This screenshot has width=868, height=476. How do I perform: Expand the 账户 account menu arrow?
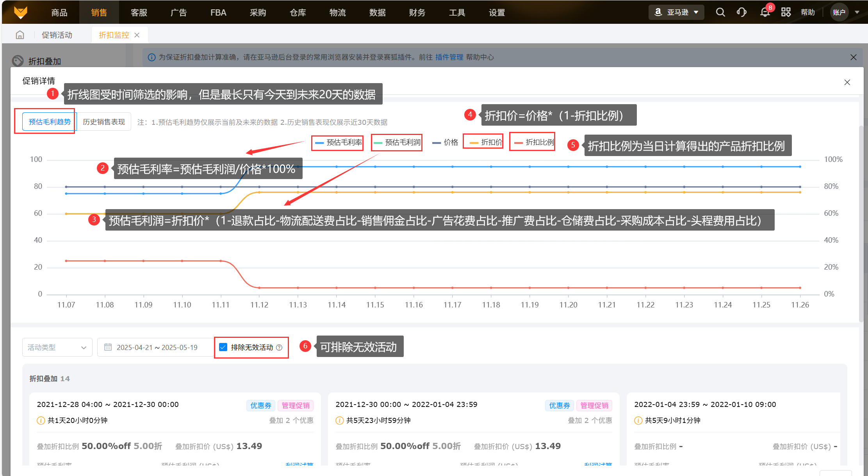pos(857,12)
